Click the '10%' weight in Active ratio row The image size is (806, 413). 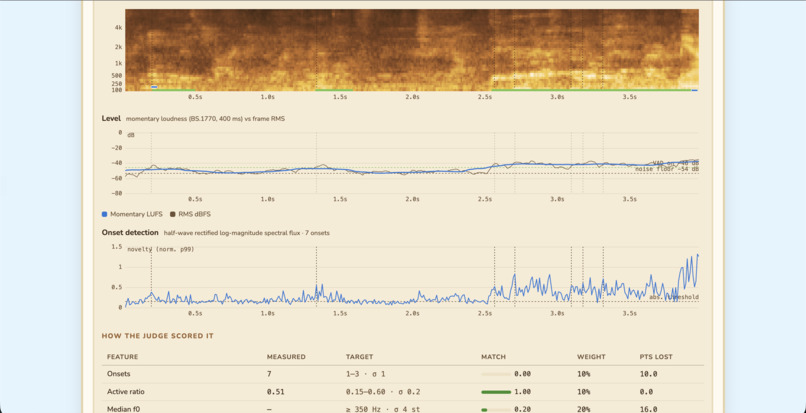[x=583, y=392]
